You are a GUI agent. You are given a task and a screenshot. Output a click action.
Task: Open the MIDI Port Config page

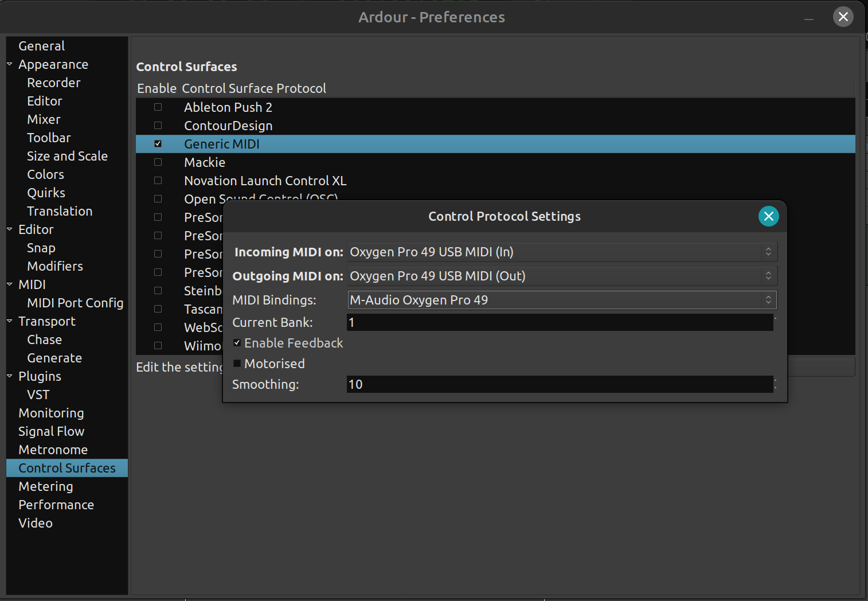(x=75, y=303)
